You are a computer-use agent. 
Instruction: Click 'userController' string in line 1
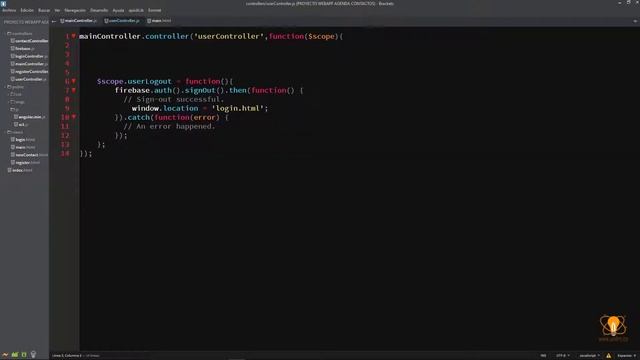229,36
